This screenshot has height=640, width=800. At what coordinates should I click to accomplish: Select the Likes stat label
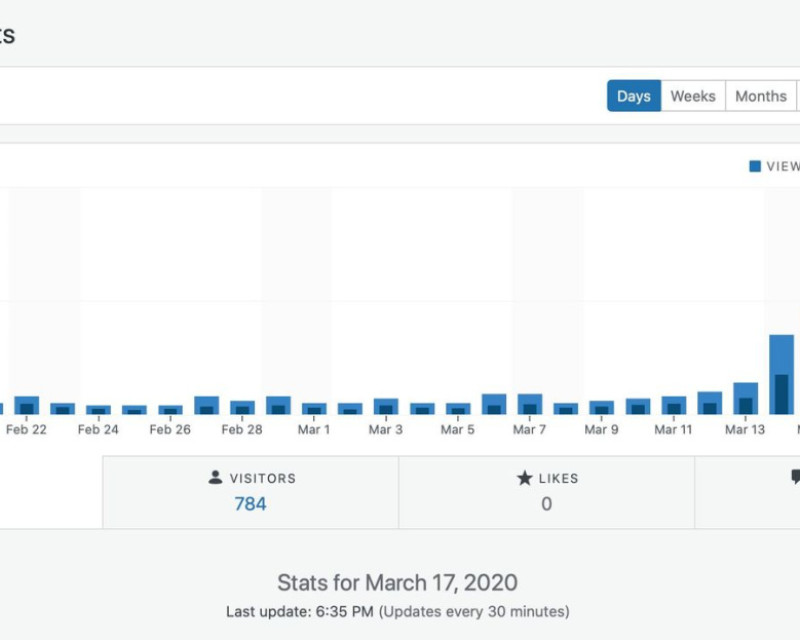coord(558,478)
